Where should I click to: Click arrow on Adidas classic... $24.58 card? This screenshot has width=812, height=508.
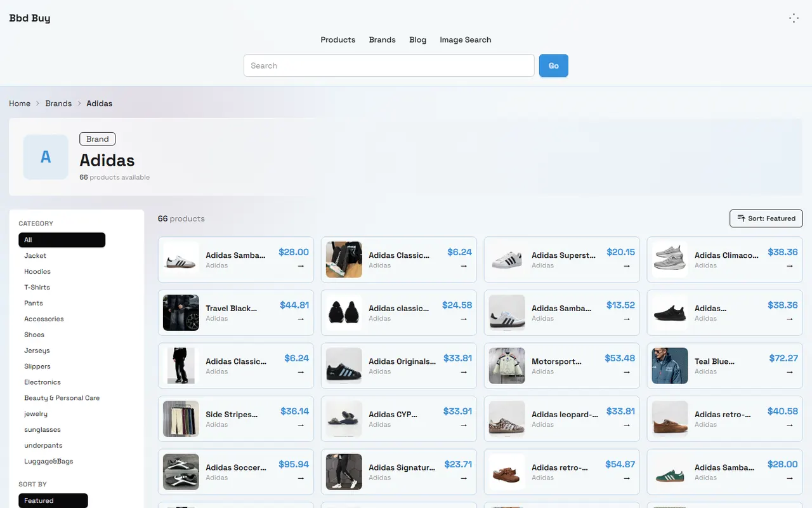click(464, 319)
